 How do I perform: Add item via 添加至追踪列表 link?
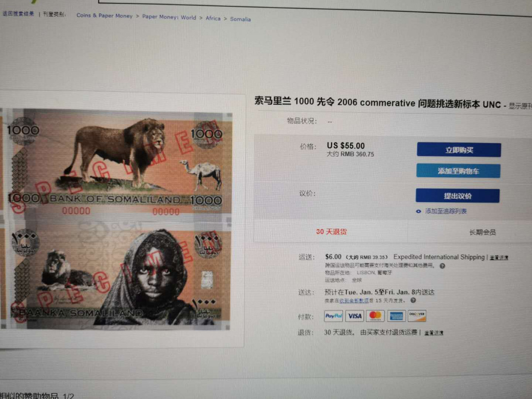(446, 211)
